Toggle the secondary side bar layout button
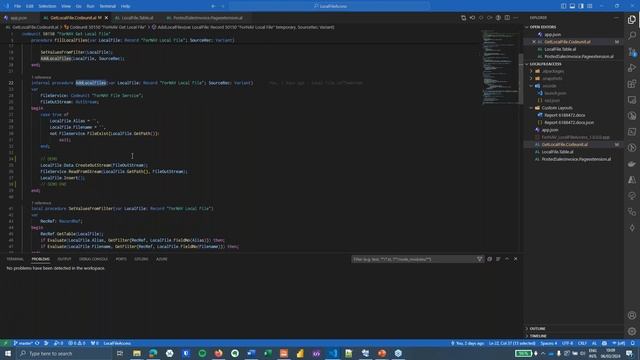640x360 pixels. [x=581, y=6]
